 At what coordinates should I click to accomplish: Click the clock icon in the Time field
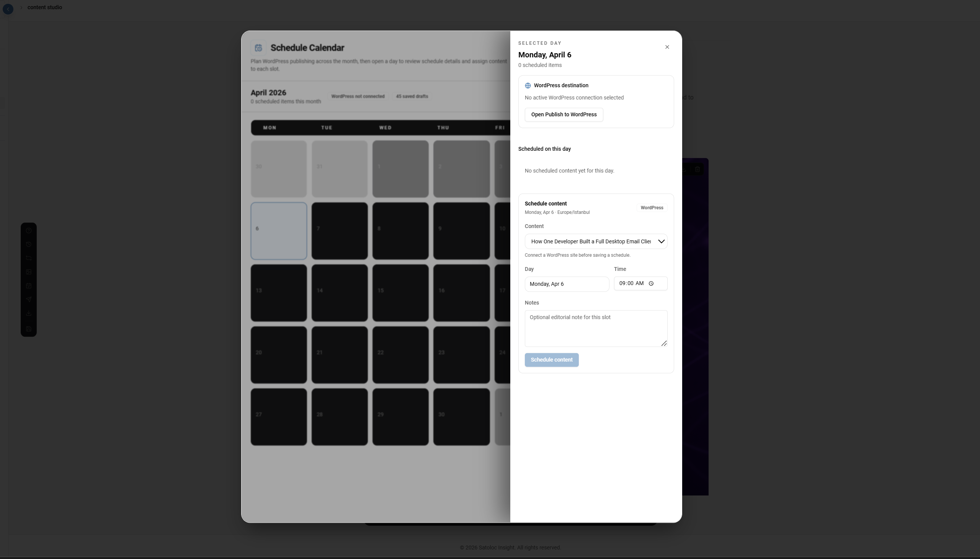coord(652,284)
